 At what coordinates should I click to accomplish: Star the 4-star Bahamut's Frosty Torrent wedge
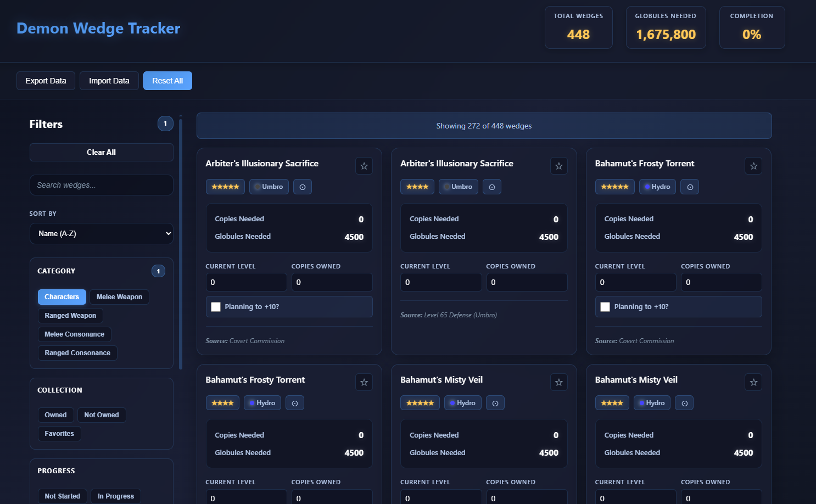[x=364, y=382]
